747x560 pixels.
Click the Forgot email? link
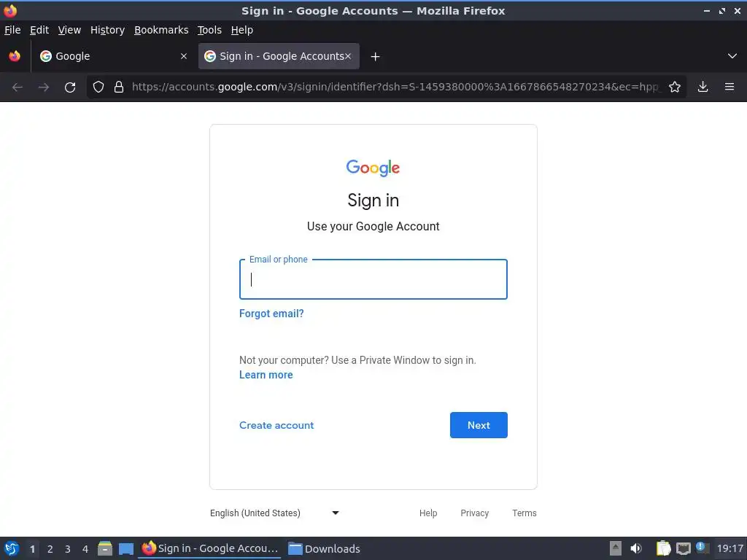pyautogui.click(x=271, y=314)
